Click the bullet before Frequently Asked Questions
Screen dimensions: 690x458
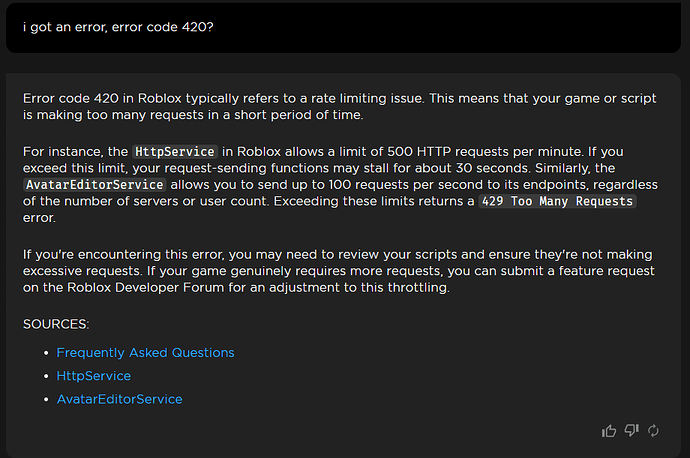click(46, 353)
